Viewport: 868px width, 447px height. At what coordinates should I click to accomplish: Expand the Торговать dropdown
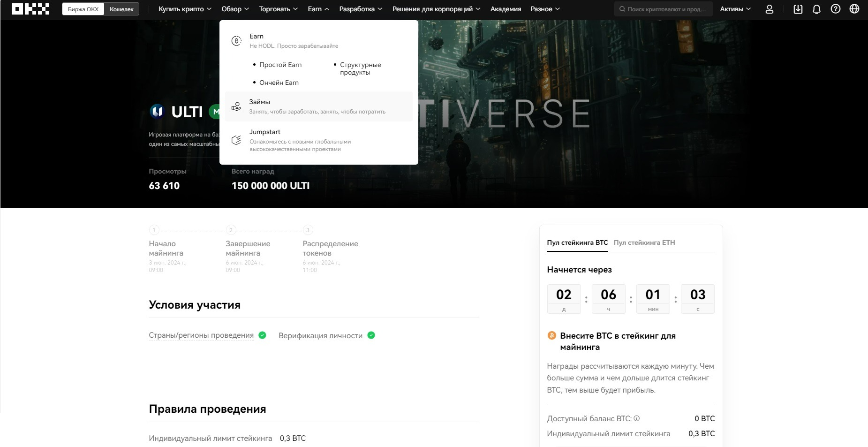pyautogui.click(x=279, y=9)
